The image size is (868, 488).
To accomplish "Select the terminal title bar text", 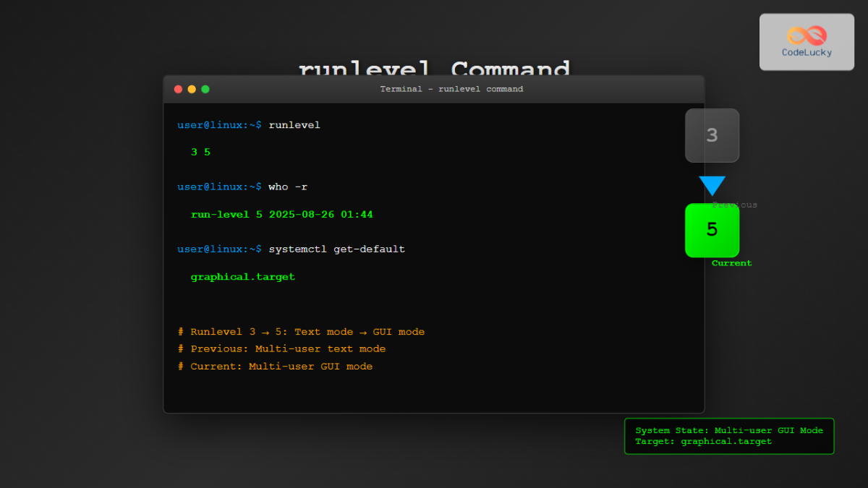I will click(x=451, y=89).
